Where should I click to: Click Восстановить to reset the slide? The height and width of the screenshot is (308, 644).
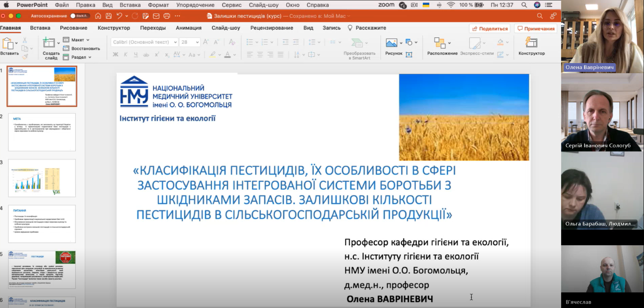pos(82,49)
